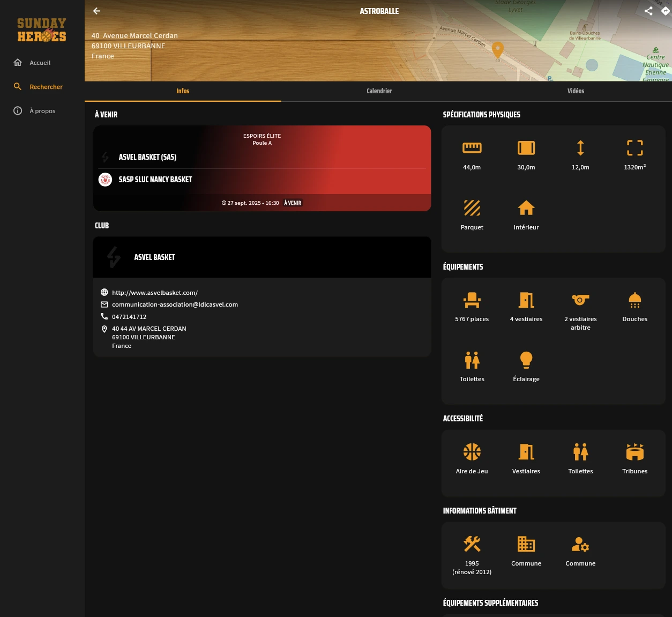The width and height of the screenshot is (672, 617).
Task: Click the ESPOIRS ÉLITE competition label
Action: tap(262, 136)
